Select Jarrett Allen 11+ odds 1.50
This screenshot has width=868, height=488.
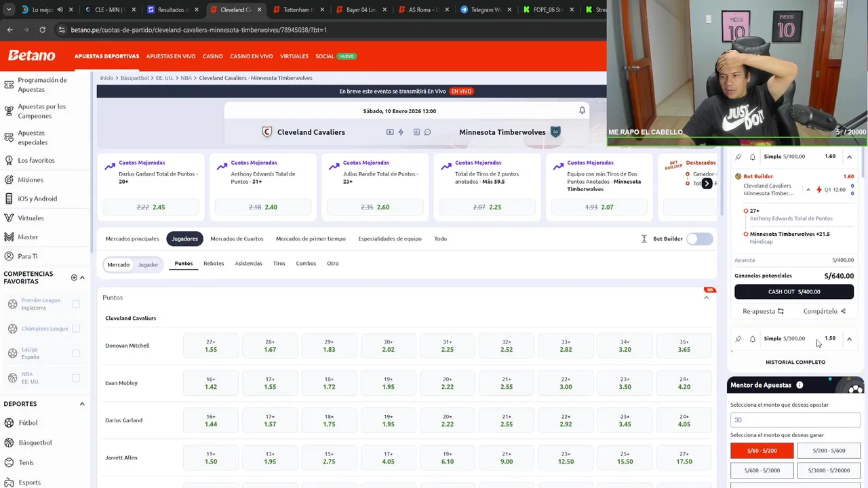211,457
